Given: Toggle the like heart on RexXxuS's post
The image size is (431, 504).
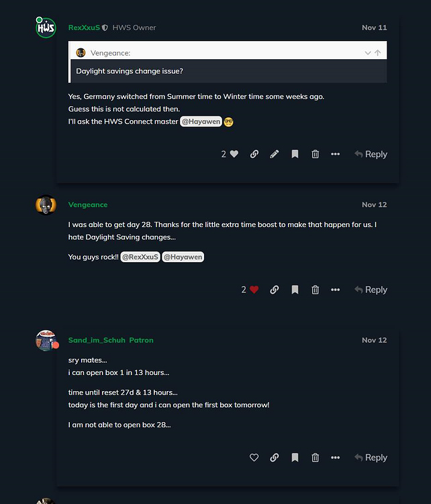Looking at the screenshot, I should (x=234, y=154).
